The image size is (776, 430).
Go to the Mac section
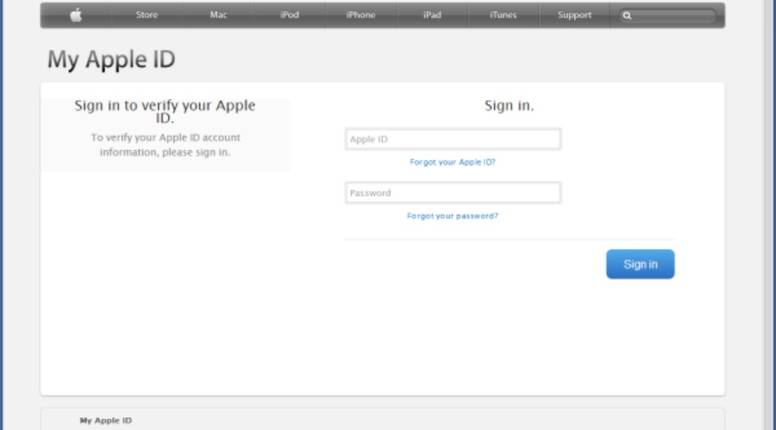tap(218, 15)
